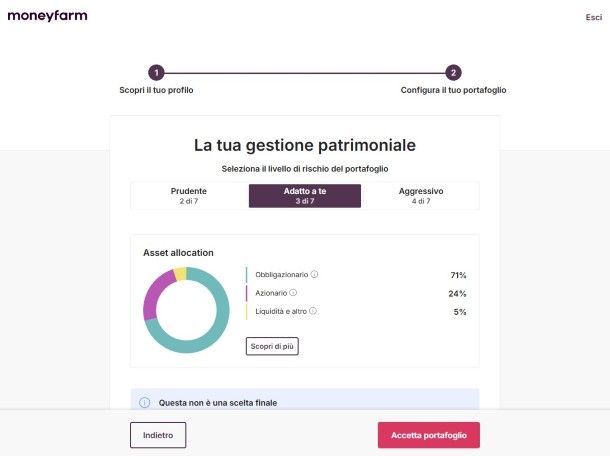Open the Obbligazionario info icon
The height and width of the screenshot is (456, 610).
point(314,274)
